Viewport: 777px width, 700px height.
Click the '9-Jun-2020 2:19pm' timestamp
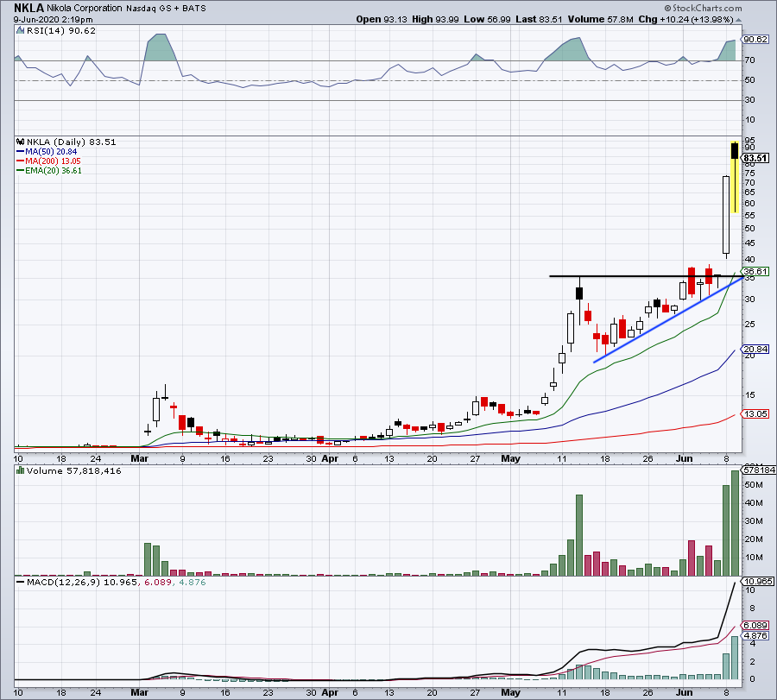tap(53, 20)
